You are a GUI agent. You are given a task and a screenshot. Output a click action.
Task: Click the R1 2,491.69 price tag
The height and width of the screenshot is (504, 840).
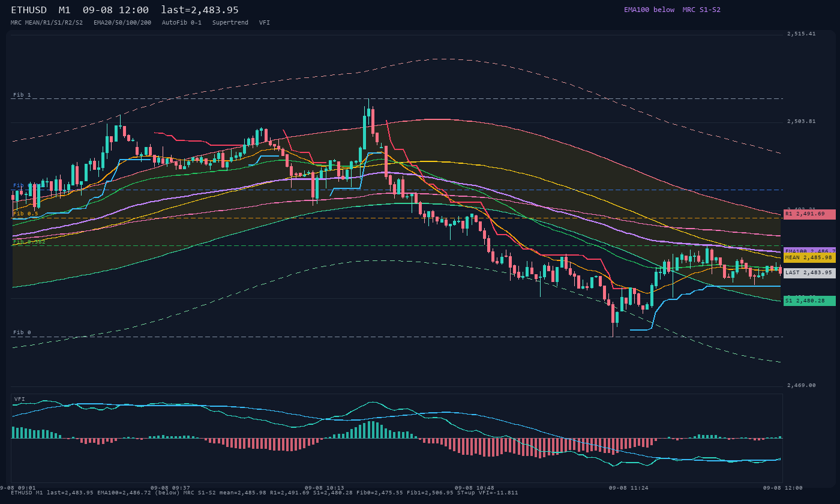[x=809, y=214]
